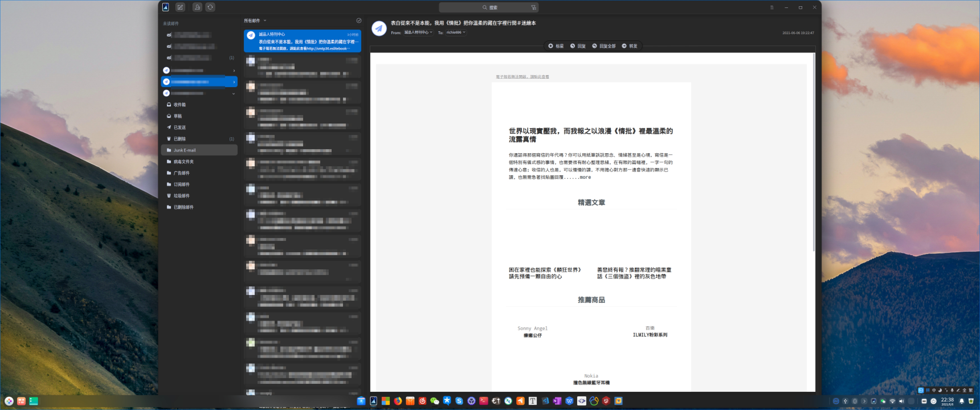
Task: Open the 已删除 deleted folder
Action: 179,139
